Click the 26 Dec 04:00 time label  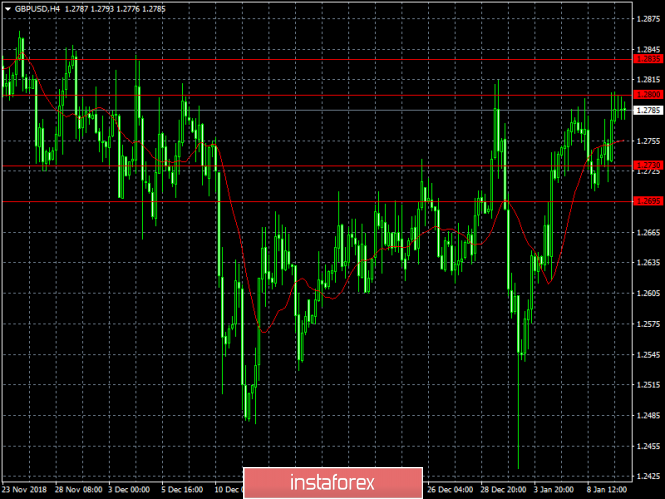click(x=450, y=491)
